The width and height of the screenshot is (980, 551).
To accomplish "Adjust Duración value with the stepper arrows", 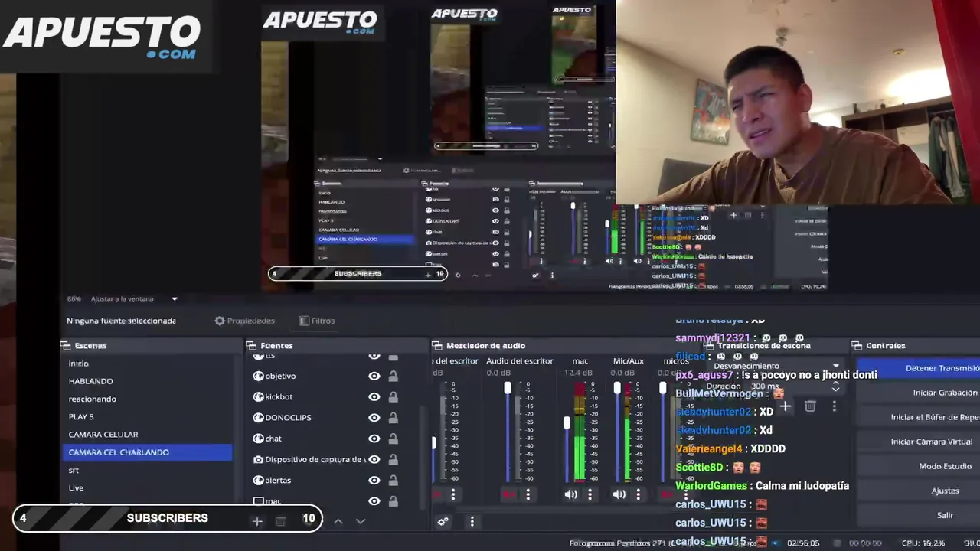I will (835, 387).
